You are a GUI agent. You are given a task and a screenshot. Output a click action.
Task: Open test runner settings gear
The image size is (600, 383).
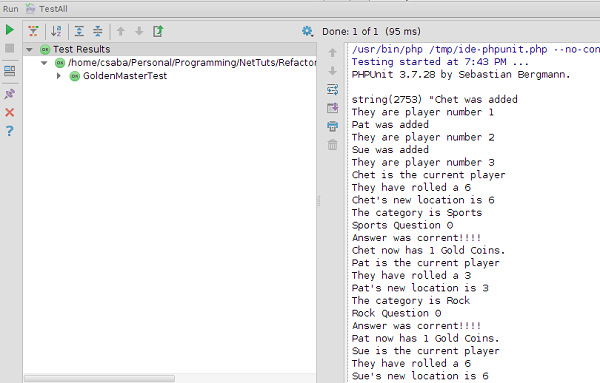tap(307, 31)
